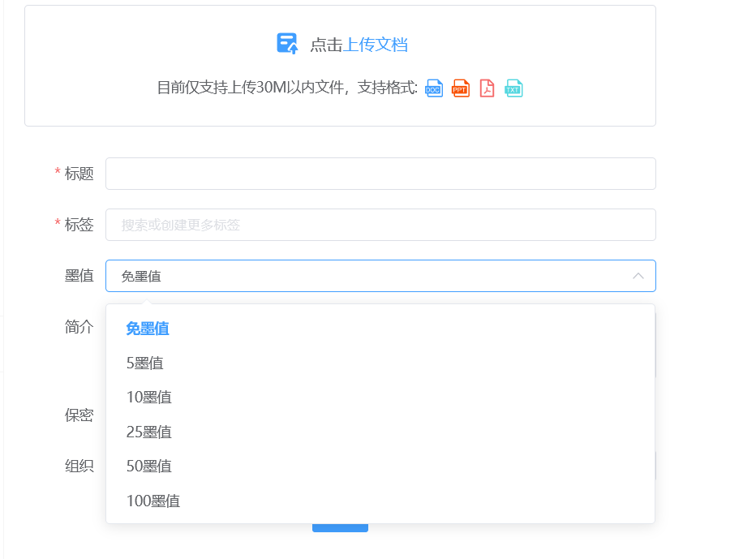Click the 简介 field label
The height and width of the screenshot is (559, 756).
point(79,327)
